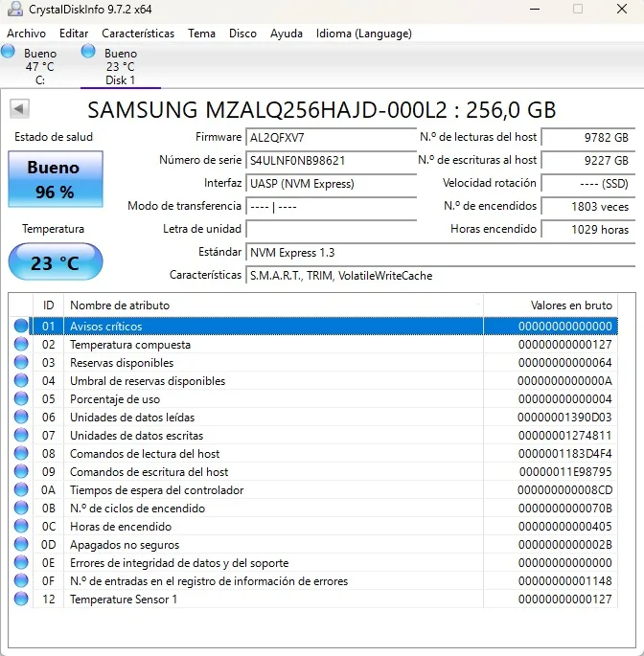Open the Características menu
The image size is (644, 656).
tap(138, 34)
